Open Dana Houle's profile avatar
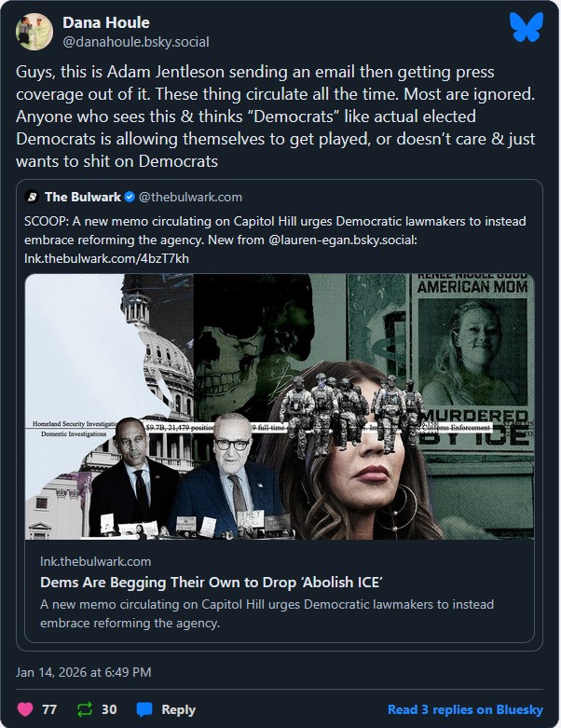 tap(34, 32)
